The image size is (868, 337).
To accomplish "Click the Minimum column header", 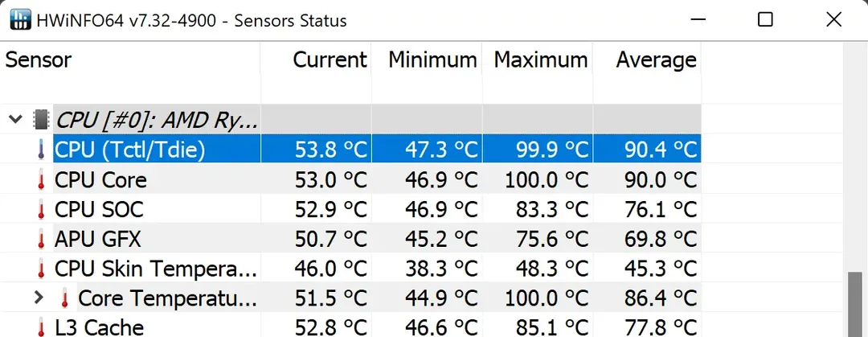I will click(432, 60).
